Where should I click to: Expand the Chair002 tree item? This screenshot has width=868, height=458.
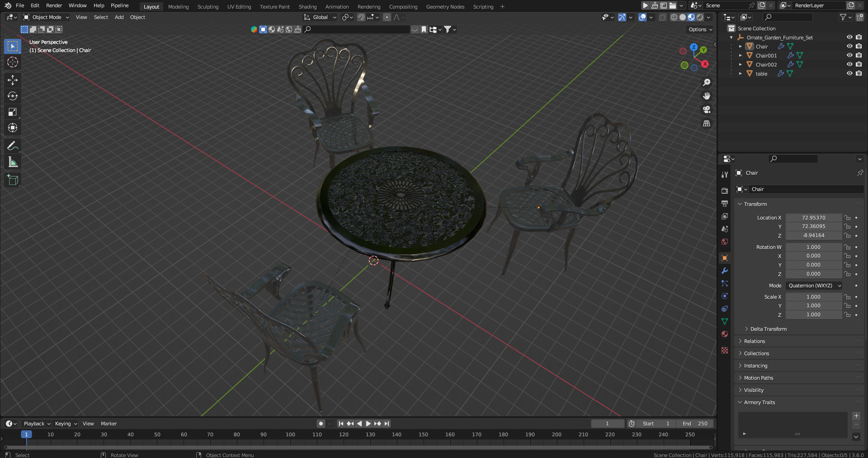point(740,64)
